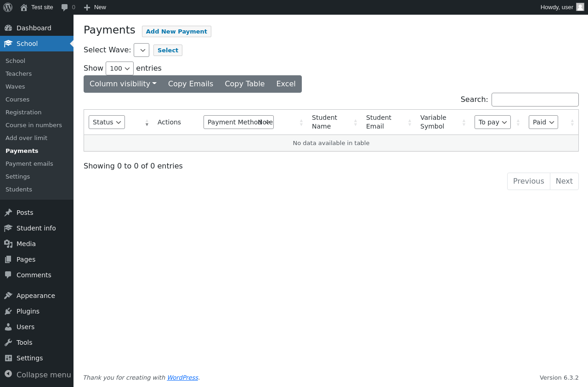
Task: Change the Show entries count dropdown
Action: pos(119,68)
